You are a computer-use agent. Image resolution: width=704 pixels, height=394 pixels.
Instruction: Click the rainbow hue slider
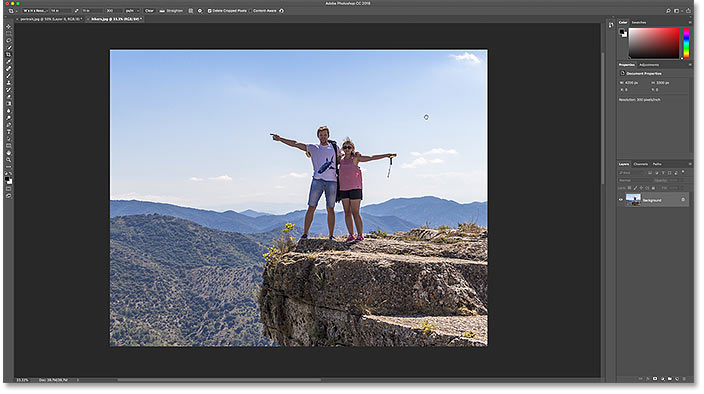point(686,43)
